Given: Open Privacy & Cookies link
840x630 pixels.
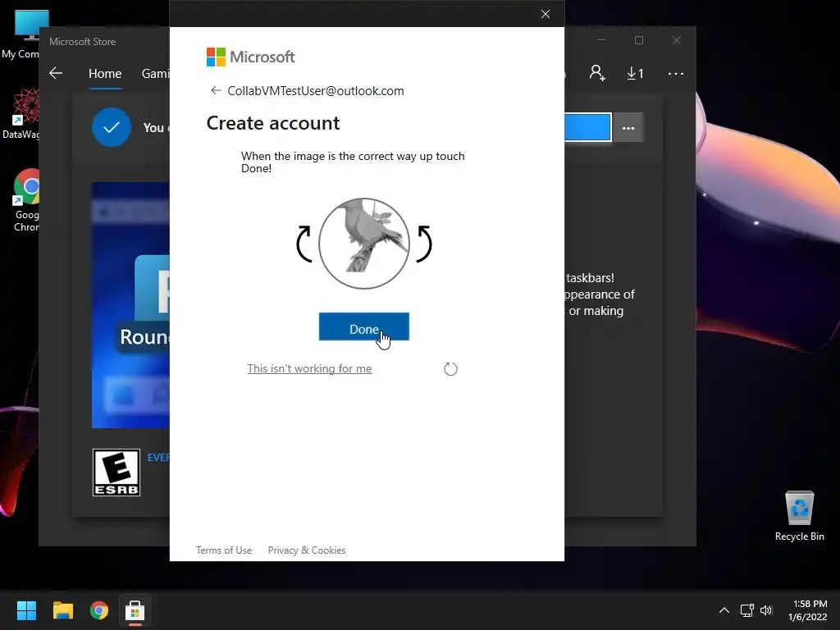Looking at the screenshot, I should (x=307, y=550).
